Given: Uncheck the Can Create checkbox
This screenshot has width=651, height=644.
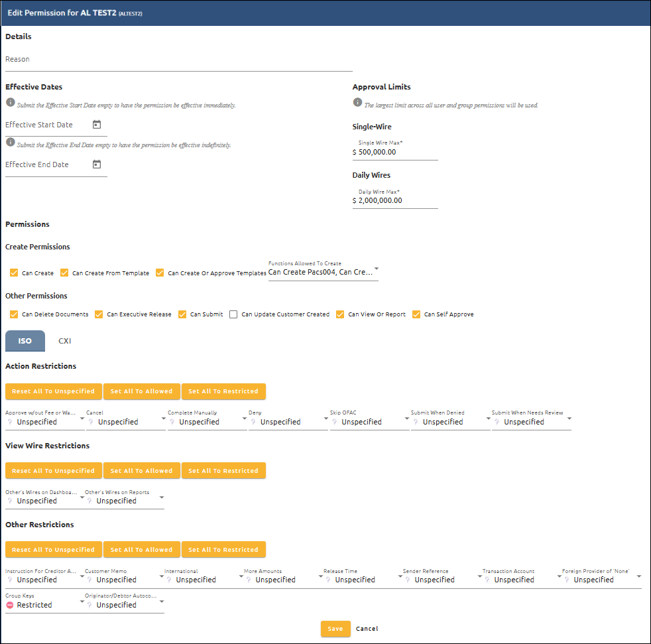Looking at the screenshot, I should tap(14, 272).
